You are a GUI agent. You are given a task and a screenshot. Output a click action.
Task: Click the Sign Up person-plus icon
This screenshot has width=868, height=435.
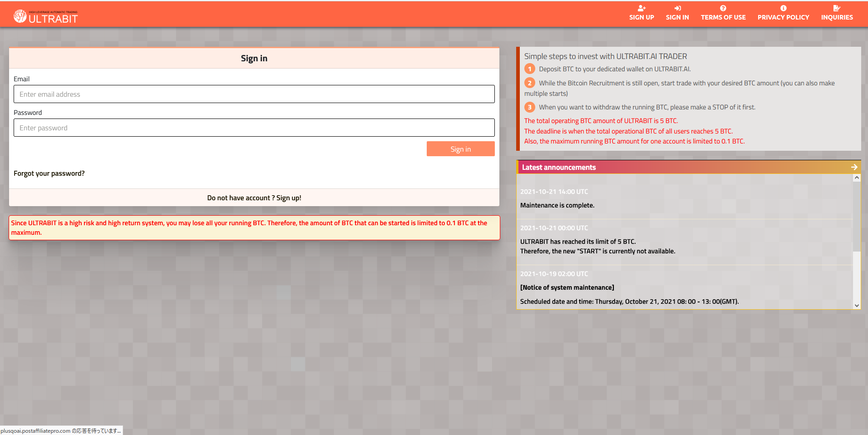tap(641, 8)
